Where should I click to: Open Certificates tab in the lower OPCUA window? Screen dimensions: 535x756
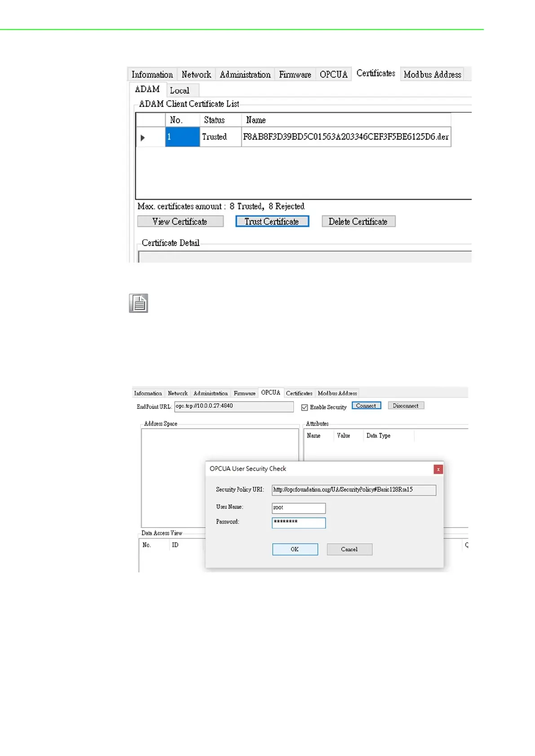(x=299, y=393)
